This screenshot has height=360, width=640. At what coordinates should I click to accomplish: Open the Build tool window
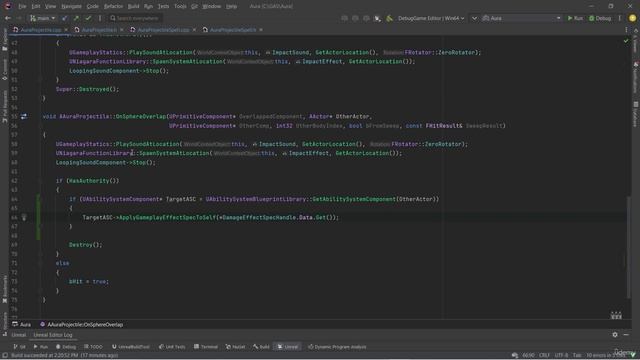tap(261, 347)
